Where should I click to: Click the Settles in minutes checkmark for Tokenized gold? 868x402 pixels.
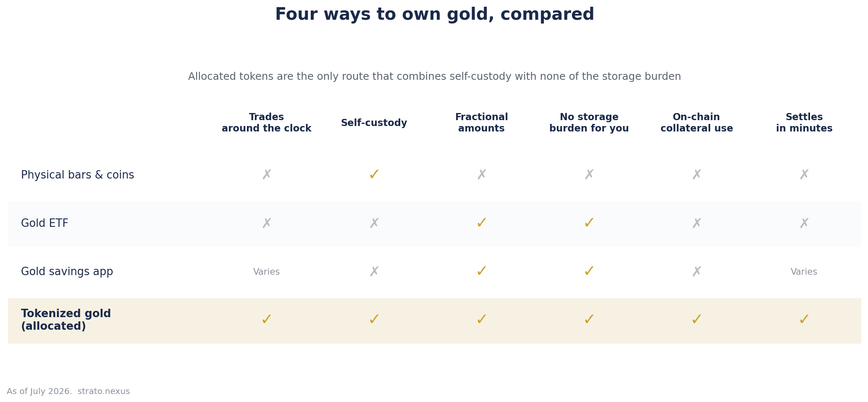click(x=804, y=320)
